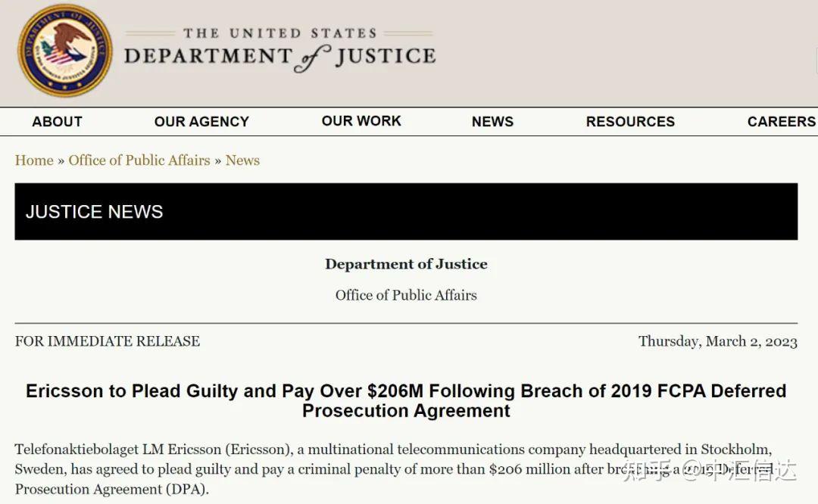Follow the Home breadcrumb link
Screen dimensions: 818x504
pos(34,160)
